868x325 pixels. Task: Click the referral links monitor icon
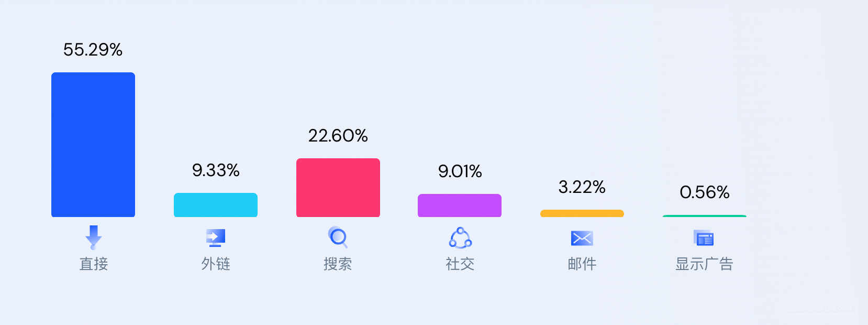(x=215, y=238)
